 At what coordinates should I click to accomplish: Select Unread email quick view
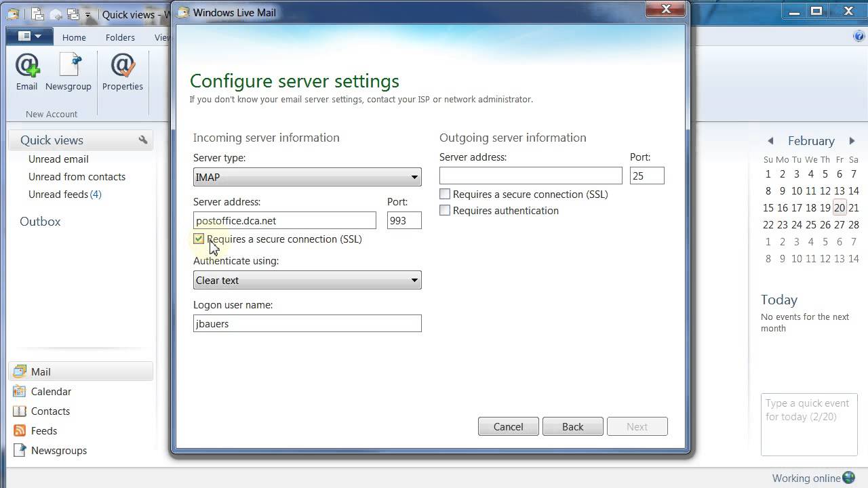click(58, 159)
